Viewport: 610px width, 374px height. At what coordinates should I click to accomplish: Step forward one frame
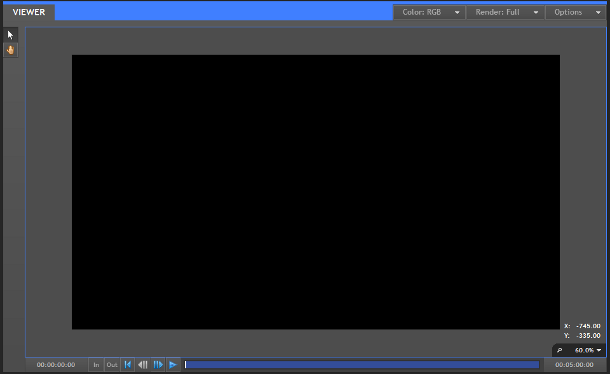[158, 365]
